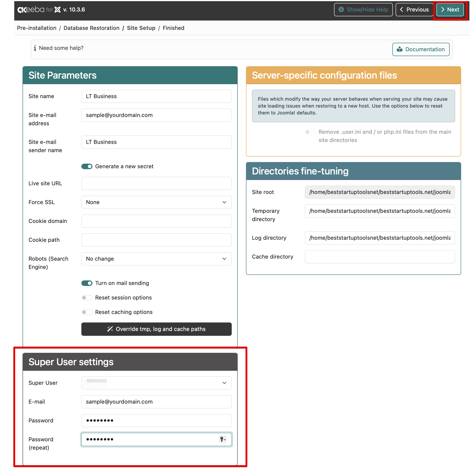Click the Site e-mail address field
This screenshot has height=476, width=474.
point(157,115)
